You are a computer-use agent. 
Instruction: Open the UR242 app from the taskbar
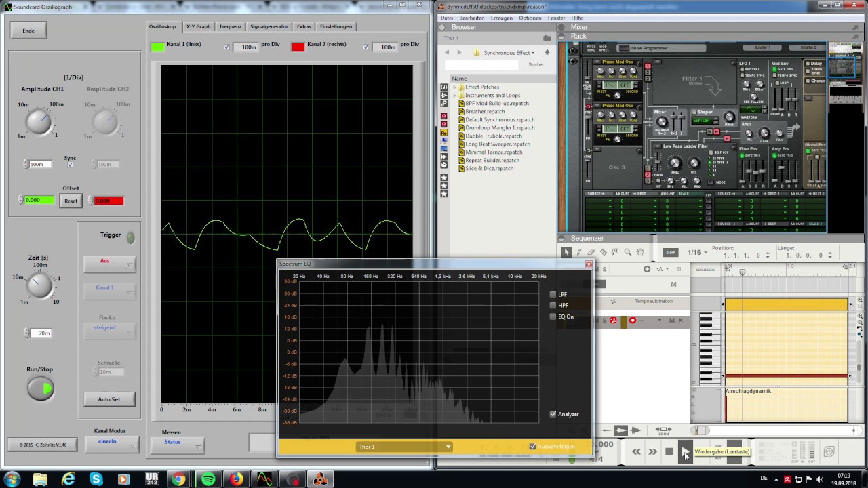pos(152,479)
